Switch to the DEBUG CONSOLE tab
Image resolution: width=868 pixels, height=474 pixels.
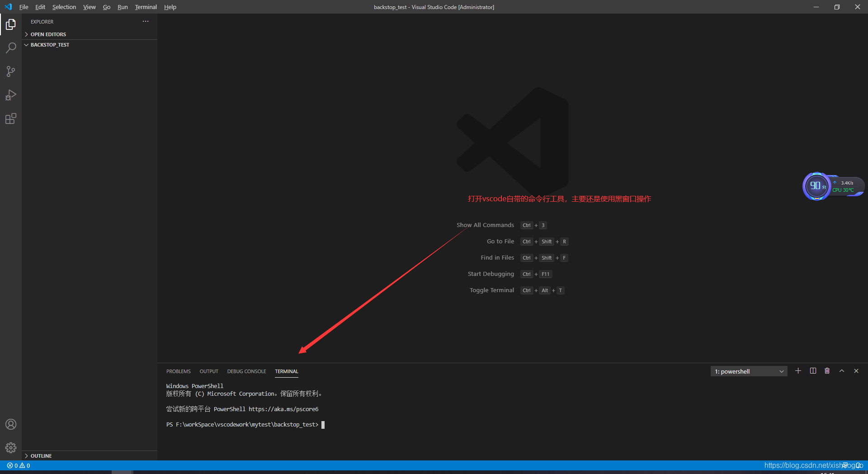[246, 371]
